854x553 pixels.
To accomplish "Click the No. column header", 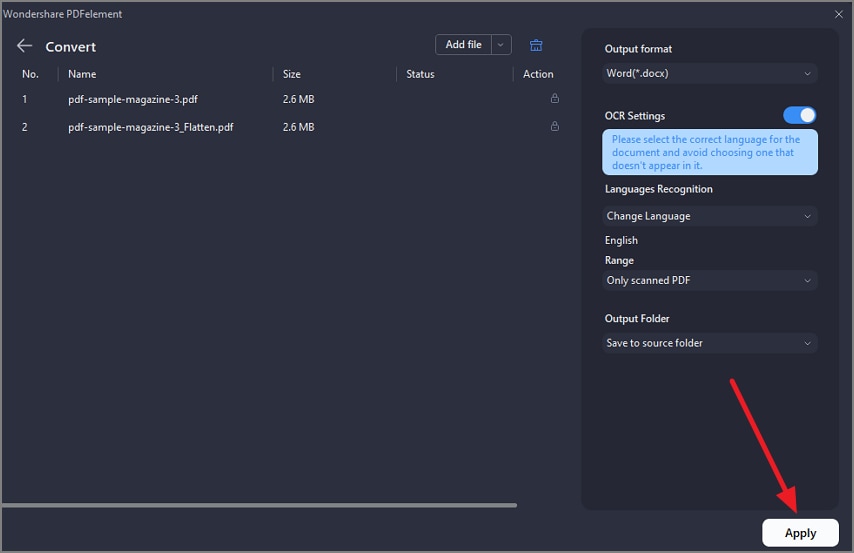I will click(30, 74).
